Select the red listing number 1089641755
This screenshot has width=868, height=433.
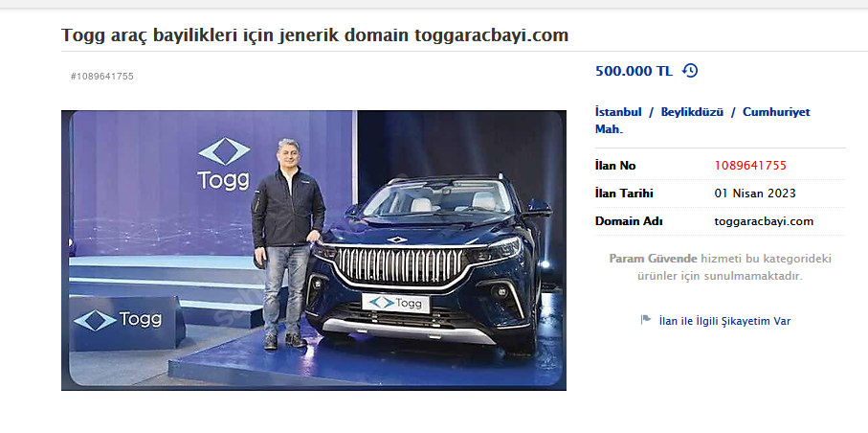(750, 166)
